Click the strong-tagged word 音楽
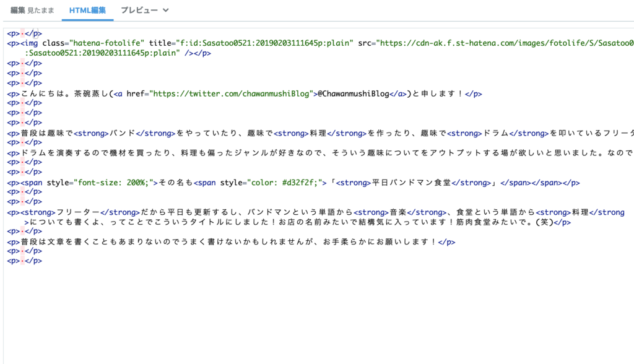634x364 pixels. click(398, 212)
